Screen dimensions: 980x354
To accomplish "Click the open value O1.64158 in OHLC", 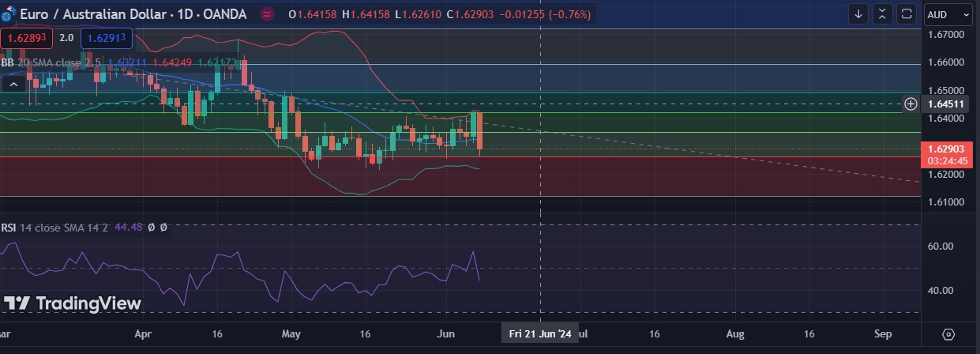I will [314, 14].
